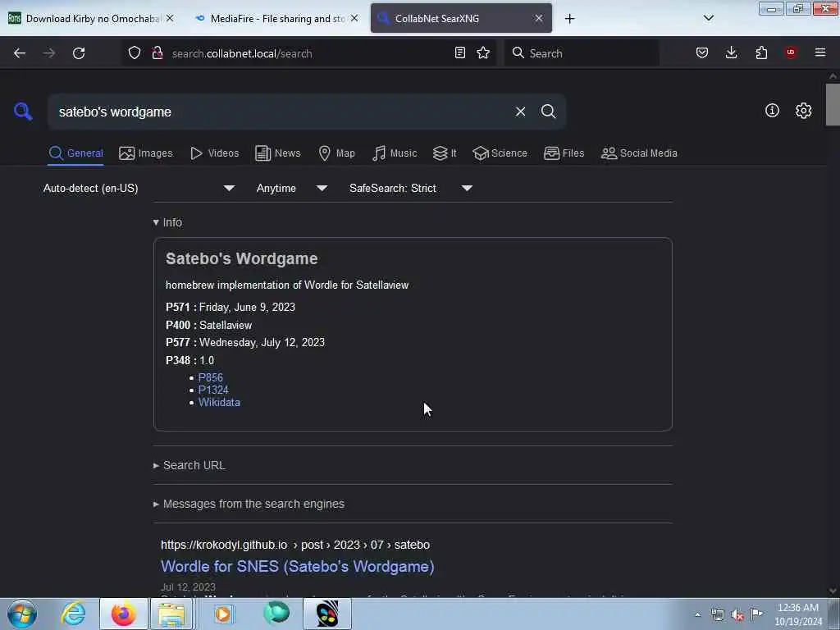Select the Map search category
Image resolution: width=840 pixels, height=630 pixels.
coord(336,153)
